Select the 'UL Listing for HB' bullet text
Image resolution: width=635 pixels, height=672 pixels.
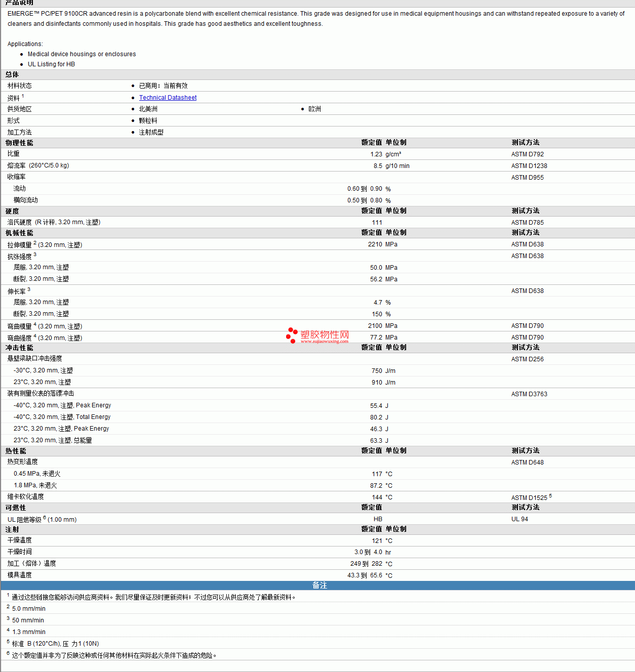tap(51, 64)
